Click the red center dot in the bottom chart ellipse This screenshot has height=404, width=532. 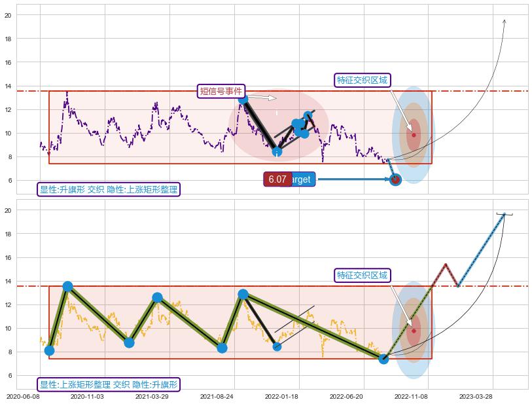[x=414, y=331]
